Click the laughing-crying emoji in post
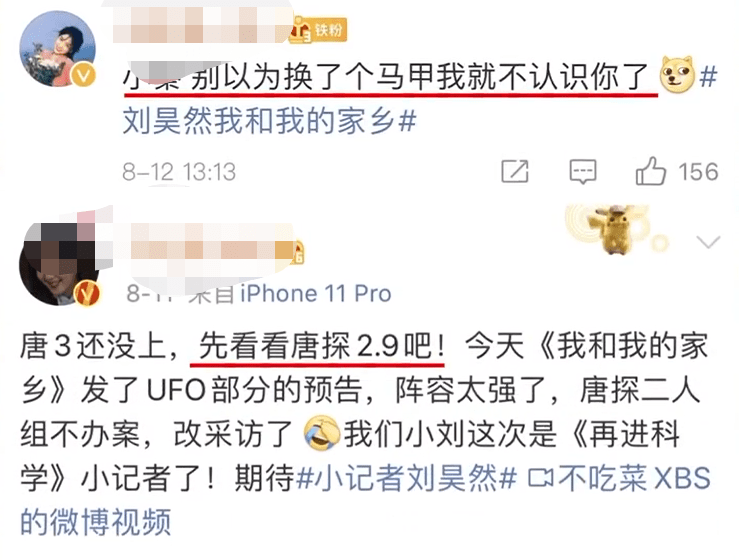Screen dimensions: 739x560 (321, 433)
